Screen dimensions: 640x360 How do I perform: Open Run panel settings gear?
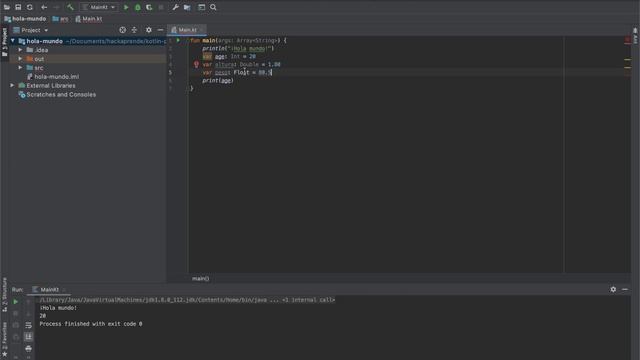coord(613,289)
